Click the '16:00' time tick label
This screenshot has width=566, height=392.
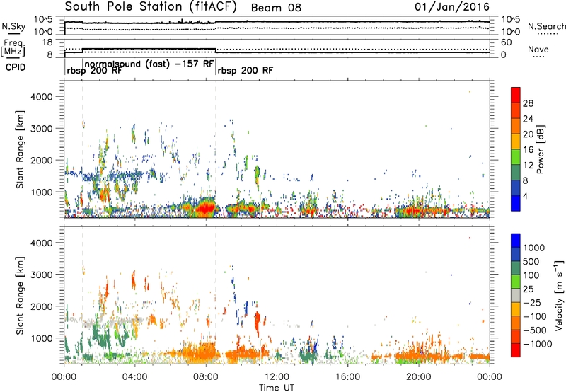(x=347, y=377)
